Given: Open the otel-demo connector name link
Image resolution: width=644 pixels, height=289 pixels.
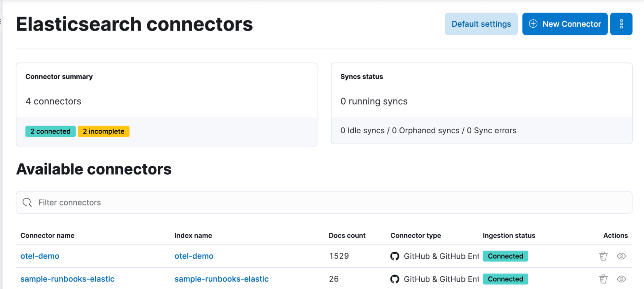Looking at the screenshot, I should (40, 256).
